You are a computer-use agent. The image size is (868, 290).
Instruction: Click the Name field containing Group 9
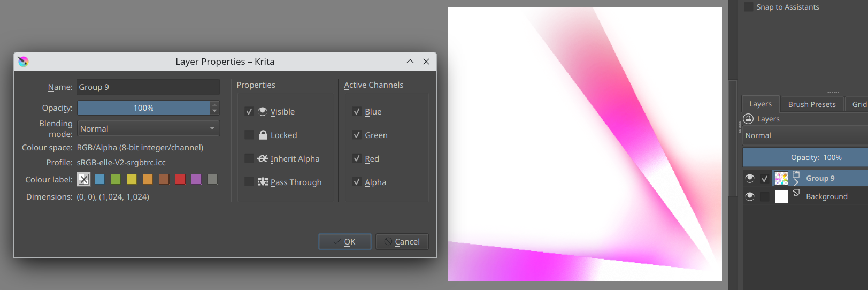tap(148, 87)
